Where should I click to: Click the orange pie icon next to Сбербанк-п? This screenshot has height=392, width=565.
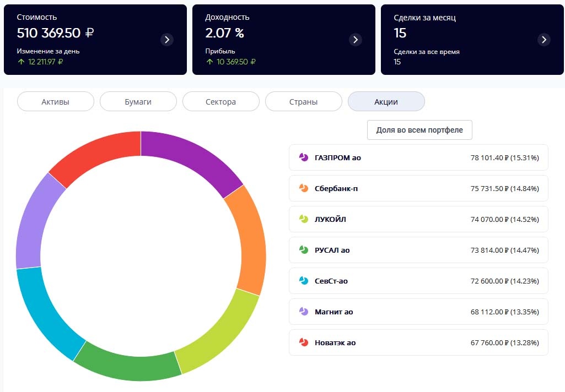304,188
